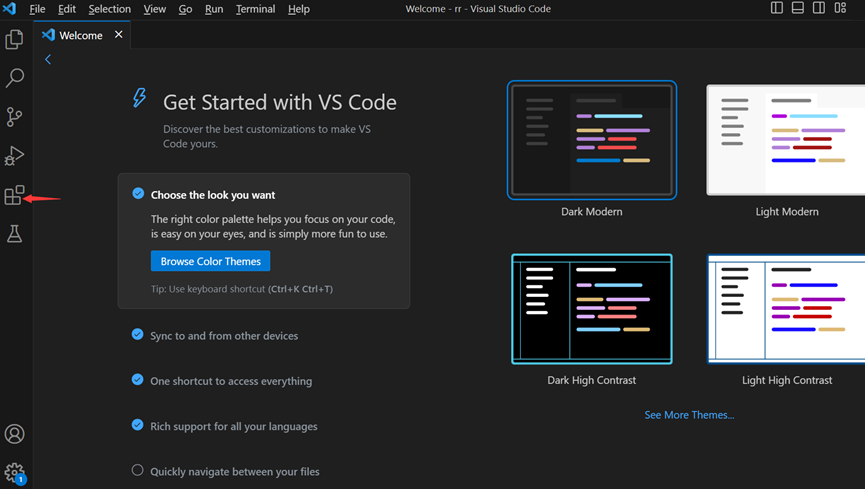Open See More Themes link
This screenshot has width=865, height=489.
[689, 415]
